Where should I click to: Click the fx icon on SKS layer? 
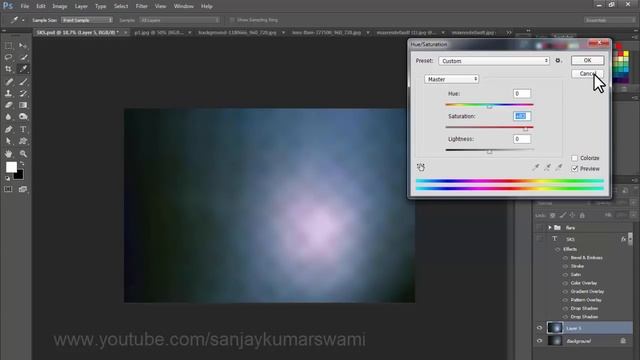click(x=623, y=239)
